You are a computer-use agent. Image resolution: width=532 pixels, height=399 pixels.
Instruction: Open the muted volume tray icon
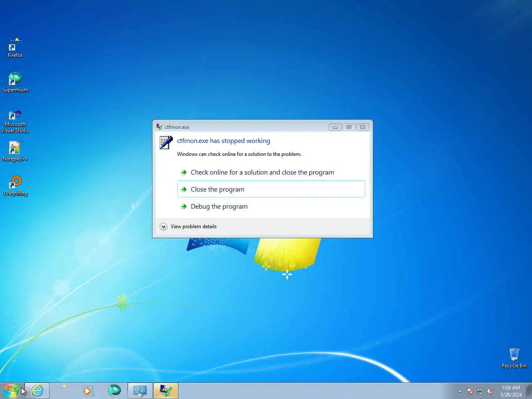pyautogui.click(x=490, y=391)
